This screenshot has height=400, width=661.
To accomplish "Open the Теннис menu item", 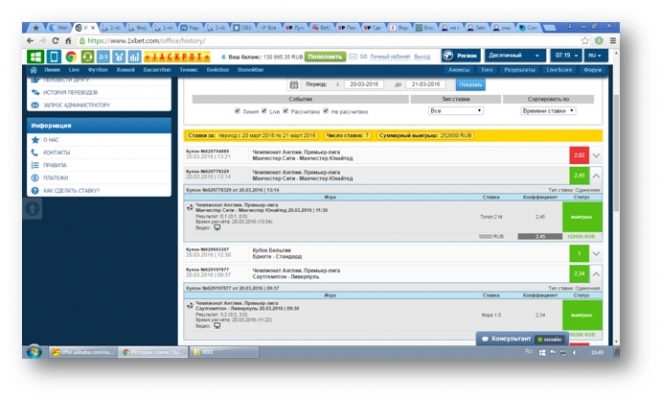I will point(188,70).
